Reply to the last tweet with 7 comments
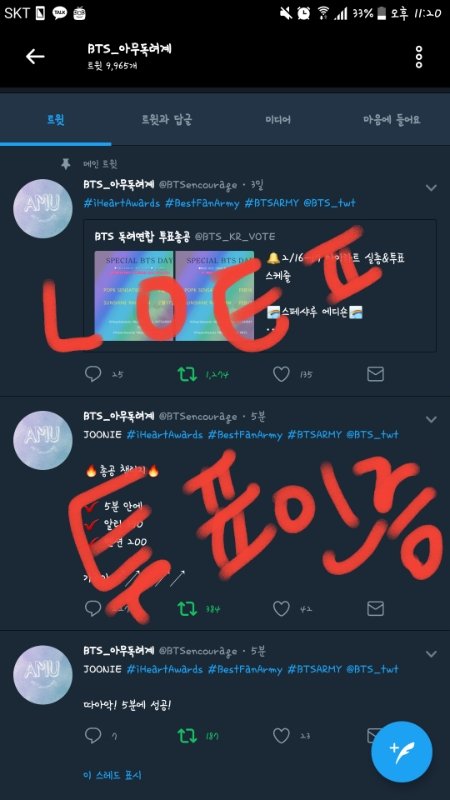450x800 pixels. [93, 735]
